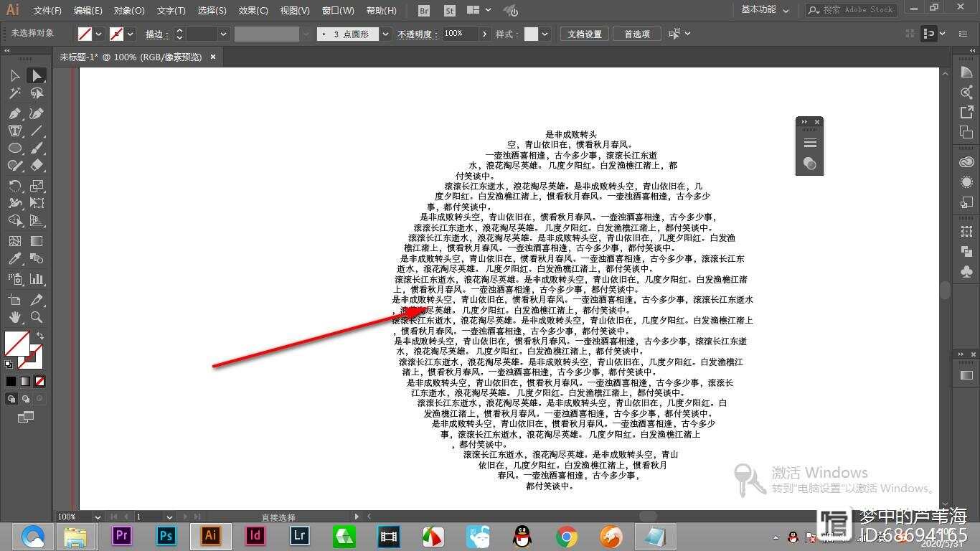Select the Direct Selection tool

(x=37, y=75)
